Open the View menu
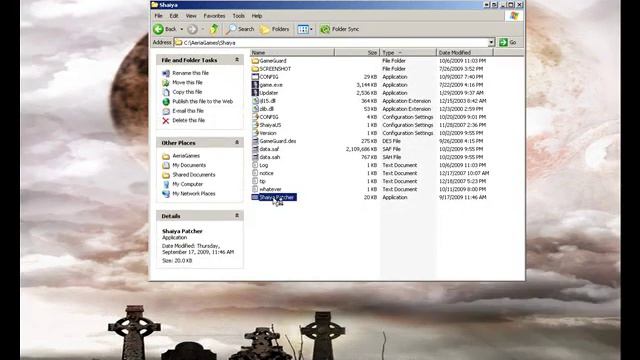The image size is (640, 360). click(x=191, y=16)
